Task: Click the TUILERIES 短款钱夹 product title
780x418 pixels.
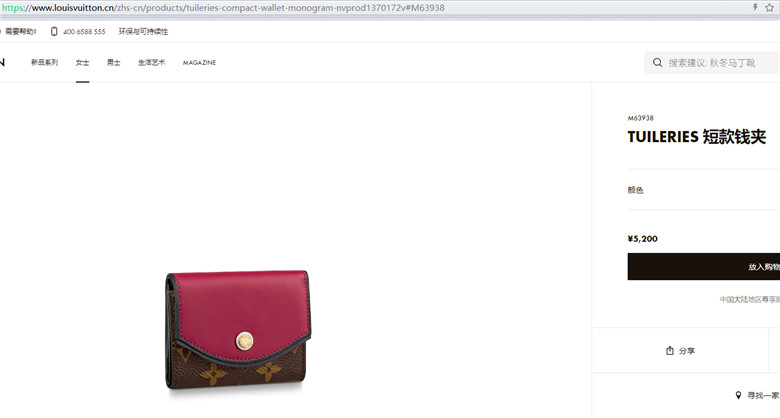Action: 696,136
